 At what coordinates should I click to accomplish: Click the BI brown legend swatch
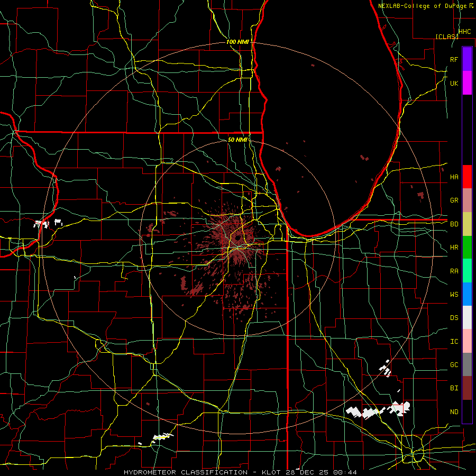tap(467, 388)
